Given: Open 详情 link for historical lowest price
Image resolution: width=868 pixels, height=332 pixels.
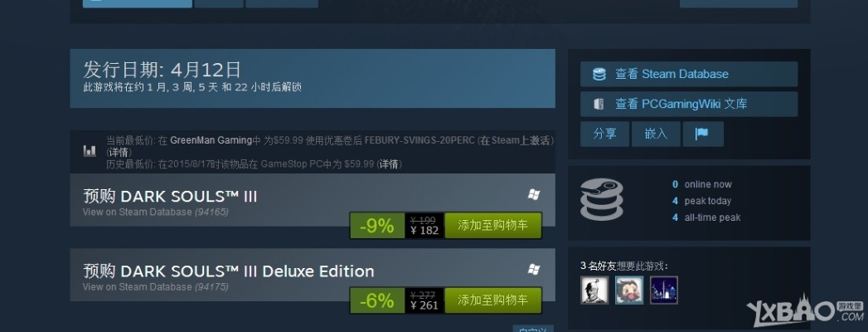Looking at the screenshot, I should pos(389,164).
